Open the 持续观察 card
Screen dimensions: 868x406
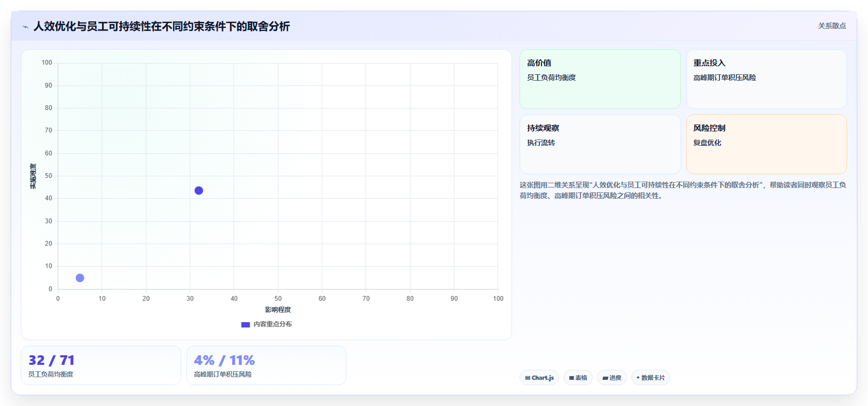tap(600, 144)
